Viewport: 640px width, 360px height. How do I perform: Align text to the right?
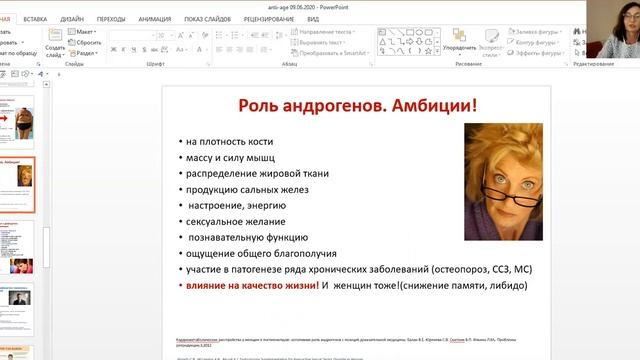coord(240,50)
